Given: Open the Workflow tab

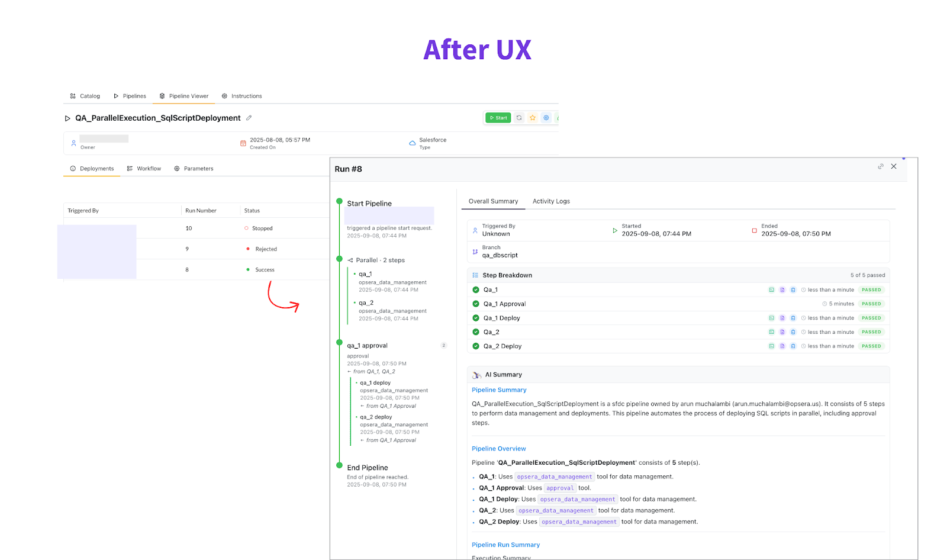Looking at the screenshot, I should [144, 169].
